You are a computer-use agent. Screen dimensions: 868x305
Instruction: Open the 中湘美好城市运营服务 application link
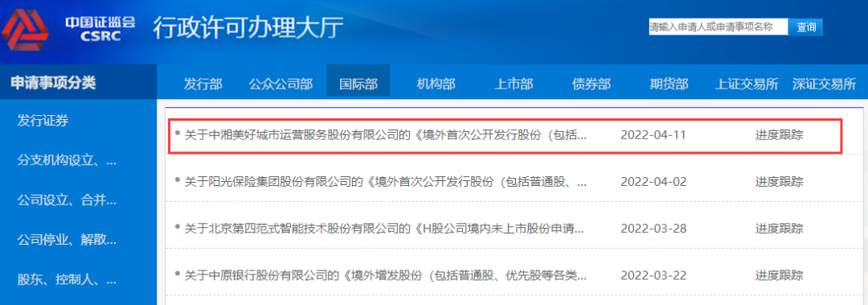[x=385, y=134]
